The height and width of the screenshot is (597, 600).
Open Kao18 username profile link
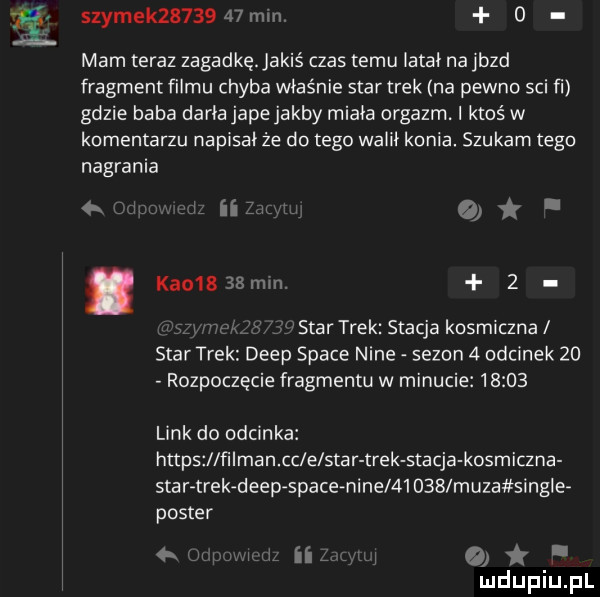pyautogui.click(x=187, y=284)
